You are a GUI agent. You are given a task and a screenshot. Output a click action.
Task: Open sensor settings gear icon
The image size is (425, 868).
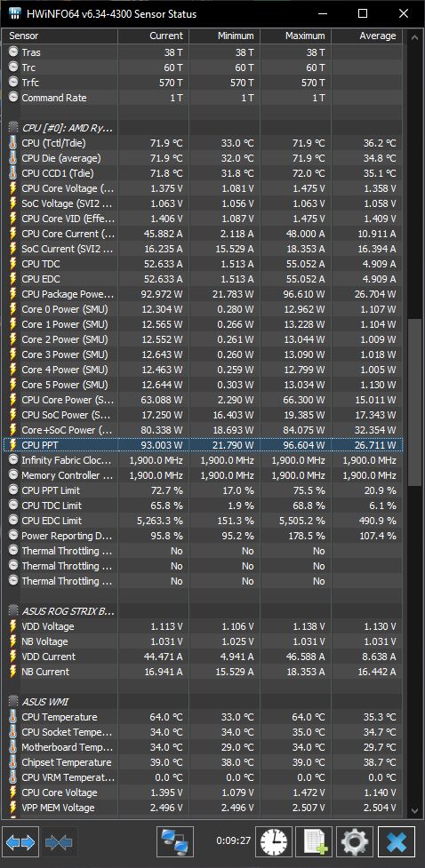[355, 842]
